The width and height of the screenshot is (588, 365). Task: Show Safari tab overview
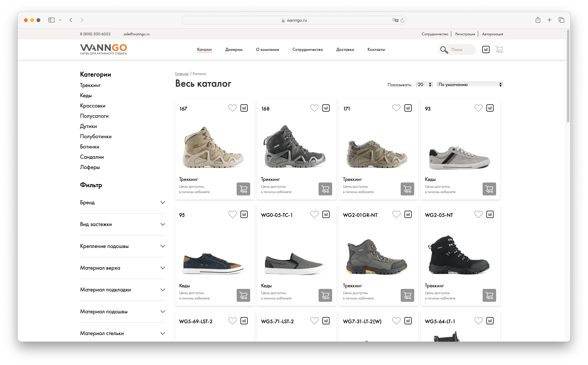click(x=561, y=20)
